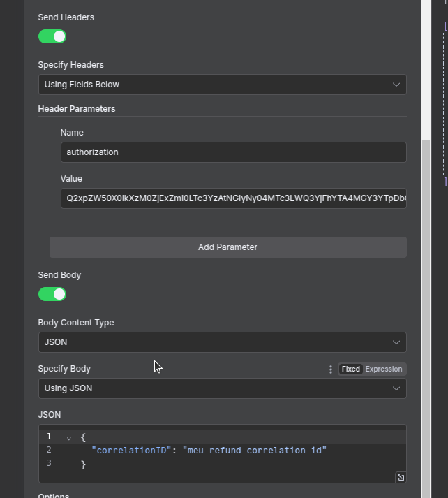Collapse the JSON object with fold arrow
Screen dimensions: 448x498
click(x=68, y=437)
